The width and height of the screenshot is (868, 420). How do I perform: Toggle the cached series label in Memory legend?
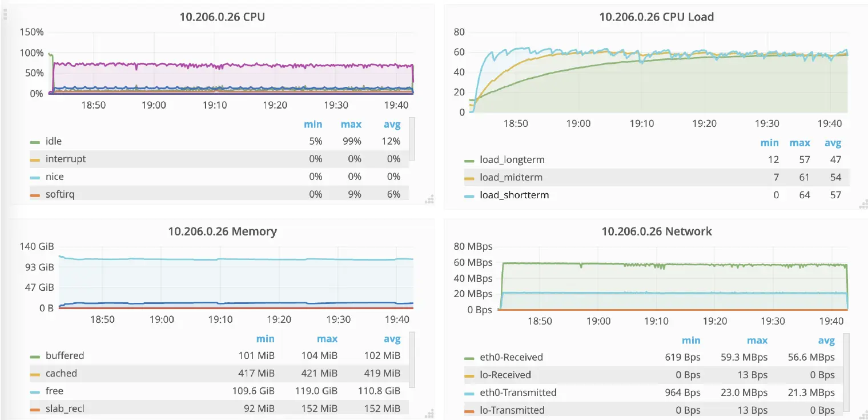(x=61, y=373)
